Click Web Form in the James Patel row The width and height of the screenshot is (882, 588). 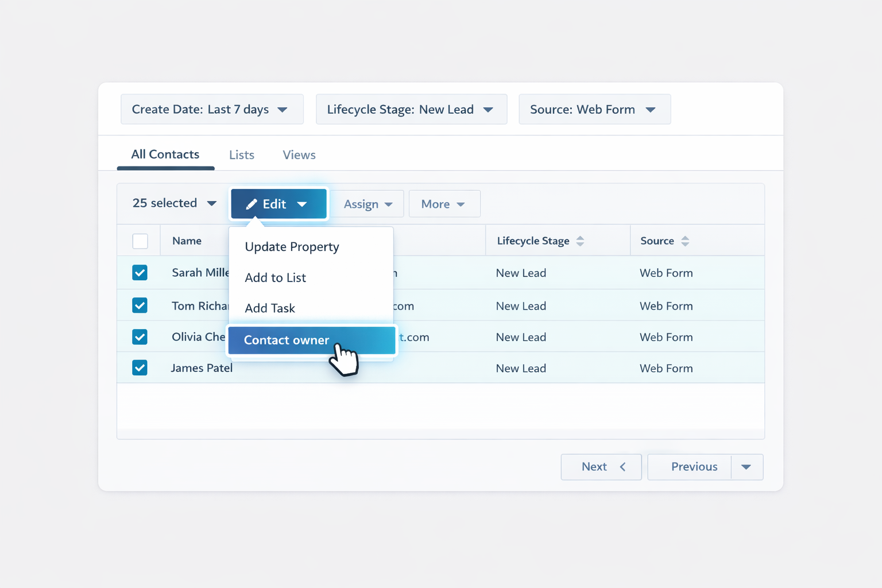pyautogui.click(x=667, y=369)
